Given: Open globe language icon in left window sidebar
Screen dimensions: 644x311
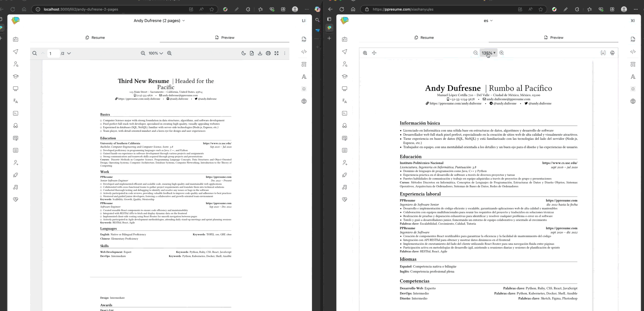Looking at the screenshot, I should pyautogui.click(x=304, y=101).
